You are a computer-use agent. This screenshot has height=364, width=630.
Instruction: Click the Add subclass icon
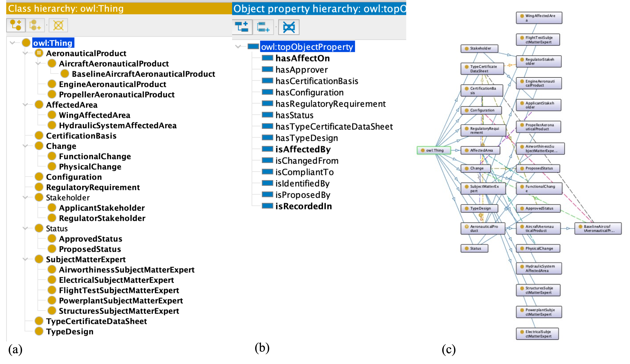[x=16, y=25]
